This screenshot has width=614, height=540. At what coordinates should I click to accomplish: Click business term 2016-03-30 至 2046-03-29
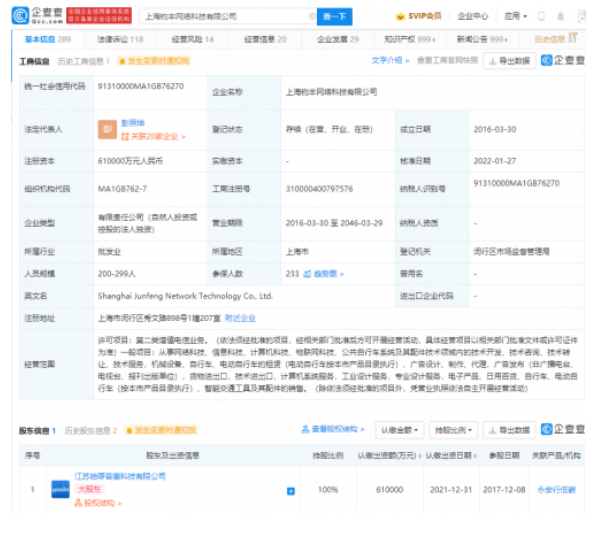tap(334, 223)
